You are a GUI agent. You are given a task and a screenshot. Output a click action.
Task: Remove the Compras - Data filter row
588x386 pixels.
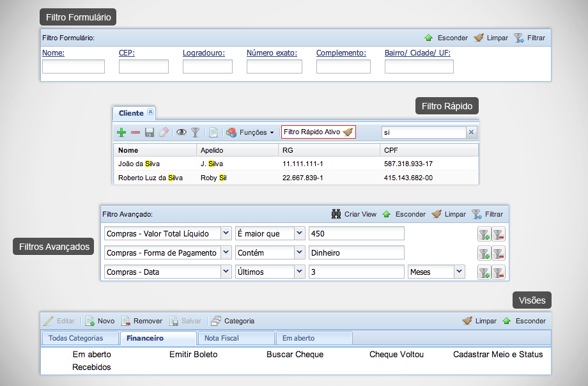click(x=499, y=272)
